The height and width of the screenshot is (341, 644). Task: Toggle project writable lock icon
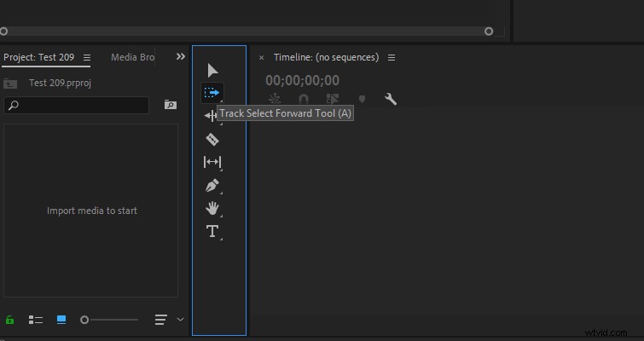[x=10, y=320]
